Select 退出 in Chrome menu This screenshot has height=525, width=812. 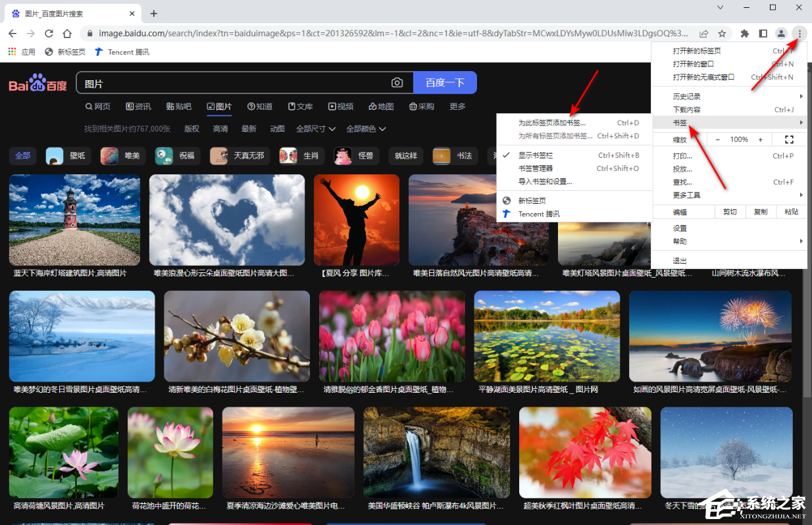729,261
